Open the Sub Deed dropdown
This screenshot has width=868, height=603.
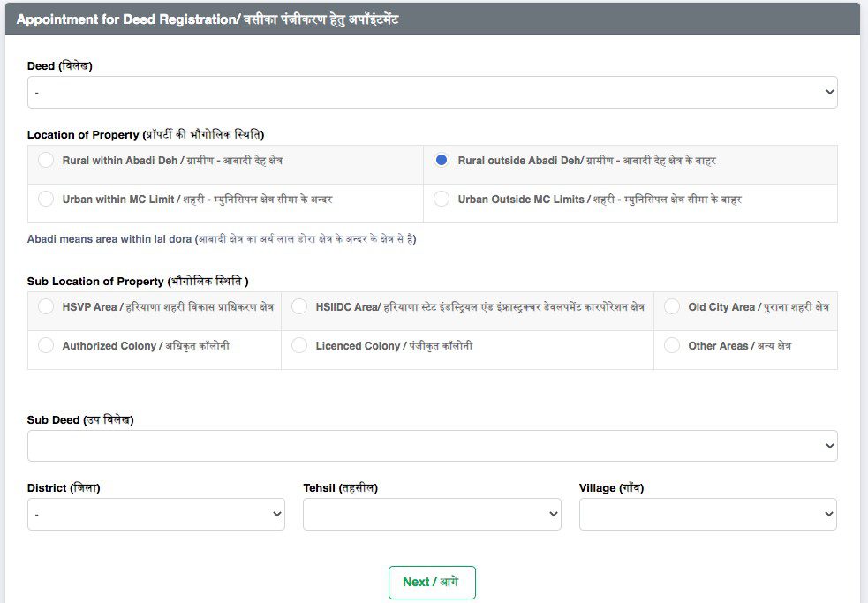(432, 446)
